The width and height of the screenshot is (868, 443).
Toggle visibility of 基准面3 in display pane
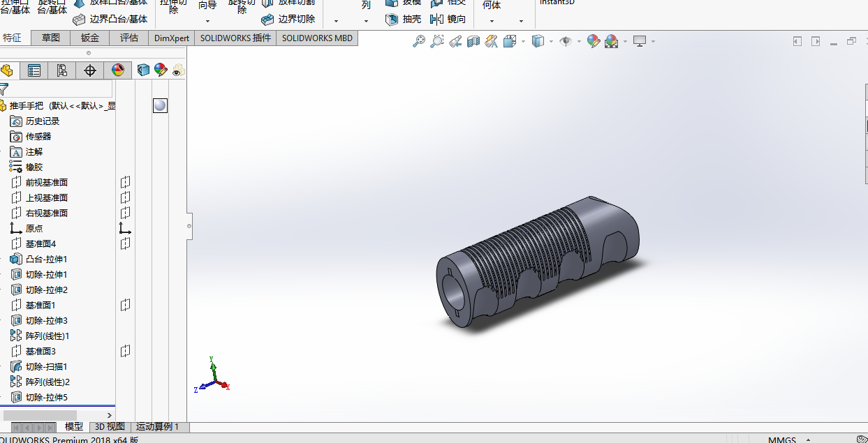[125, 351]
